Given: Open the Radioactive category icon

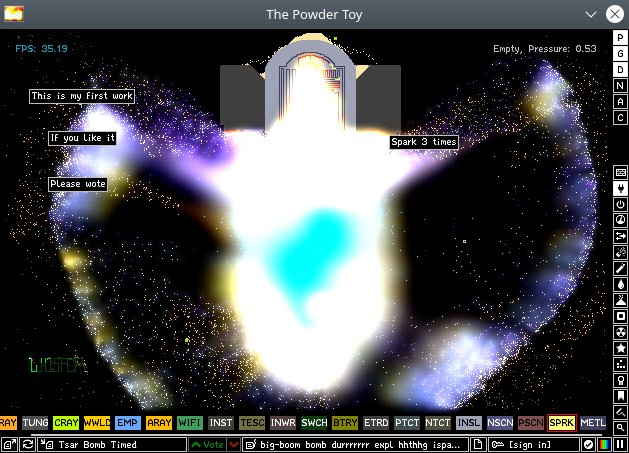Looking at the screenshot, I should (621, 332).
